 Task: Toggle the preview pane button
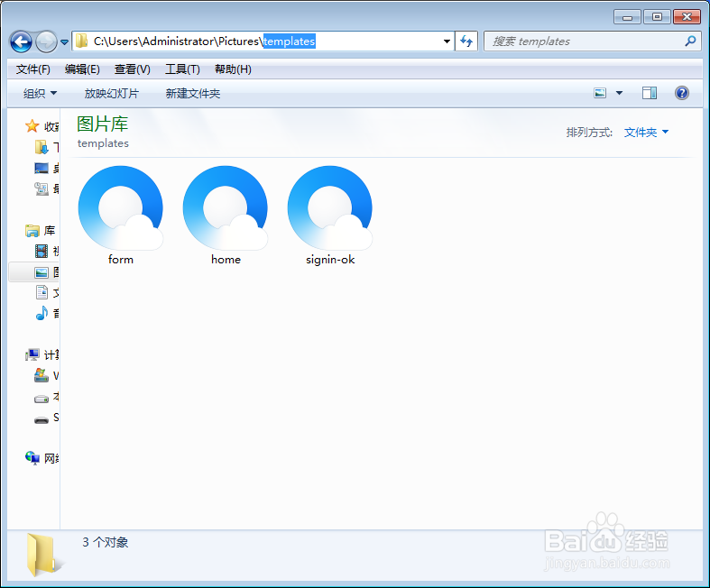(x=650, y=93)
